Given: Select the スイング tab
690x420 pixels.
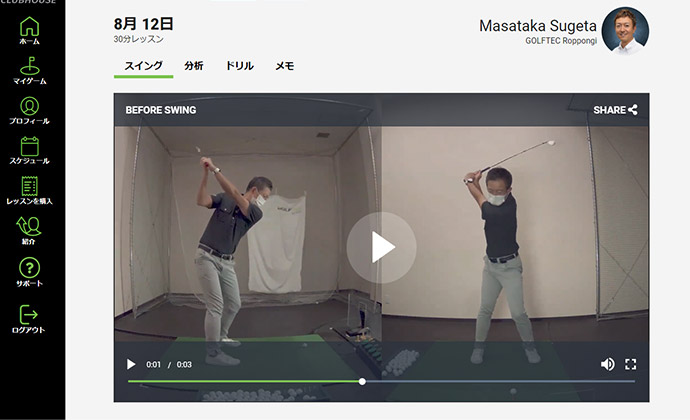Looking at the screenshot, I should point(143,66).
